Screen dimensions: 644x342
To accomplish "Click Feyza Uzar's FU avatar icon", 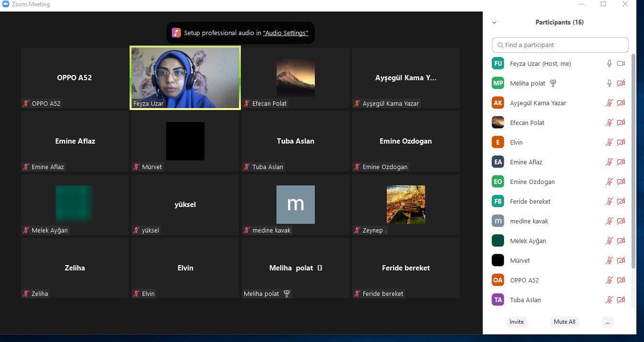I will (x=498, y=63).
